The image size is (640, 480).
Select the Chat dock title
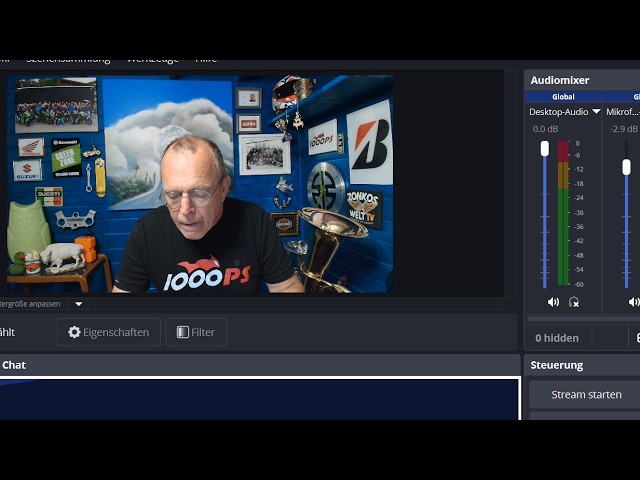pyautogui.click(x=14, y=365)
